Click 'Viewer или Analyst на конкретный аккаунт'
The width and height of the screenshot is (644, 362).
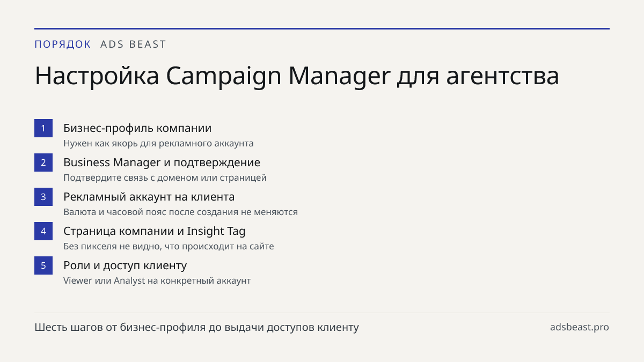157,280
